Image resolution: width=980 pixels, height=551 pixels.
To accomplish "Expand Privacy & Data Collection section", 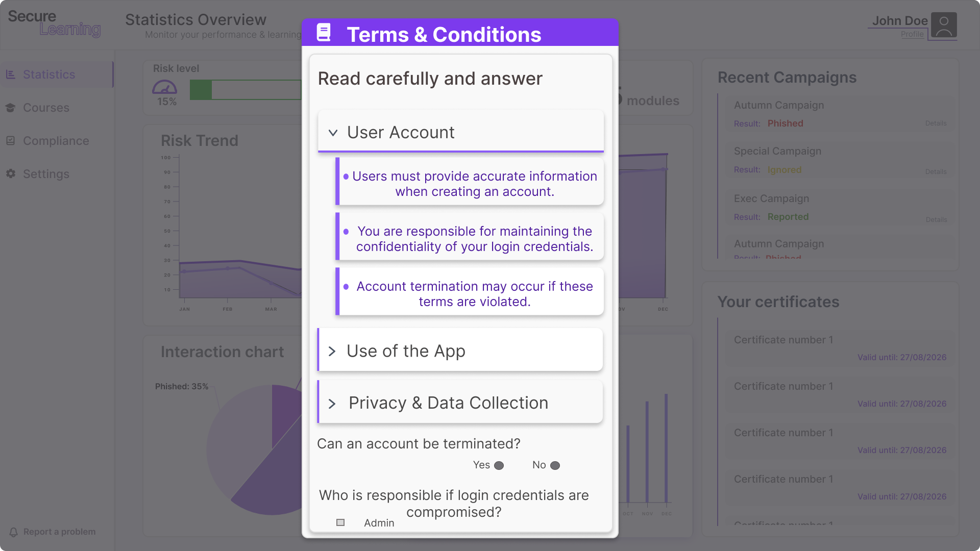I will point(332,404).
